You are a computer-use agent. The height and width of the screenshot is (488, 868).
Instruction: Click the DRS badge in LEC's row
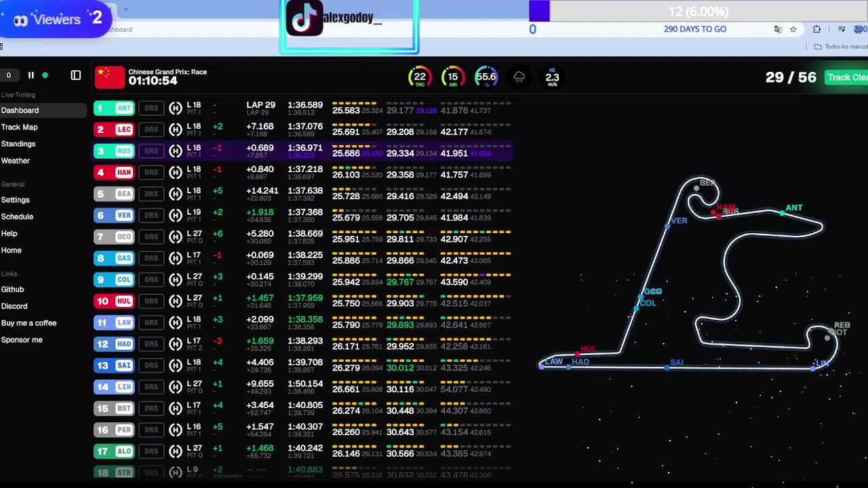click(x=151, y=129)
